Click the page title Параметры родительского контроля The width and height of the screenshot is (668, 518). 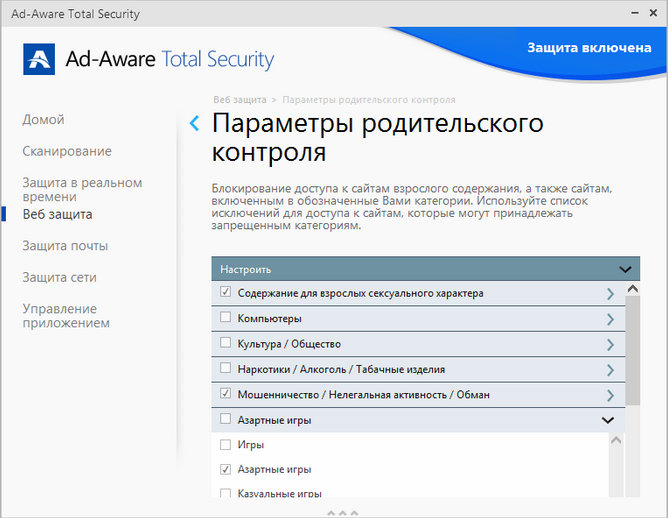point(377,137)
